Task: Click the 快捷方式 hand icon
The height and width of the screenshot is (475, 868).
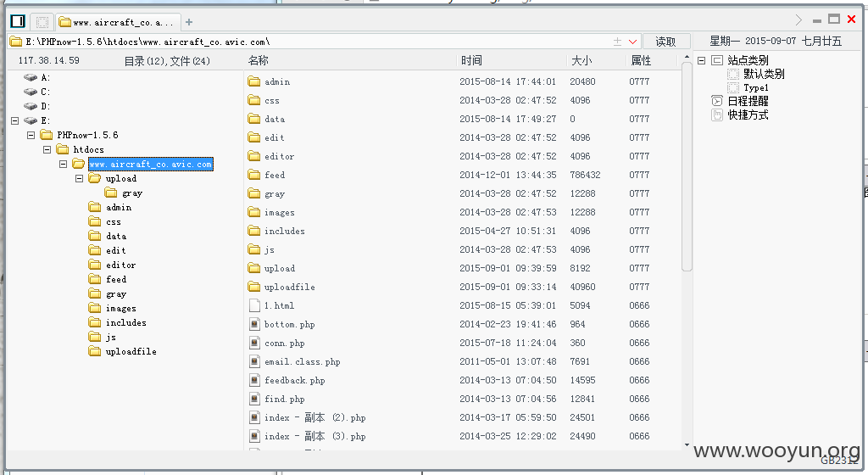Action: [717, 115]
